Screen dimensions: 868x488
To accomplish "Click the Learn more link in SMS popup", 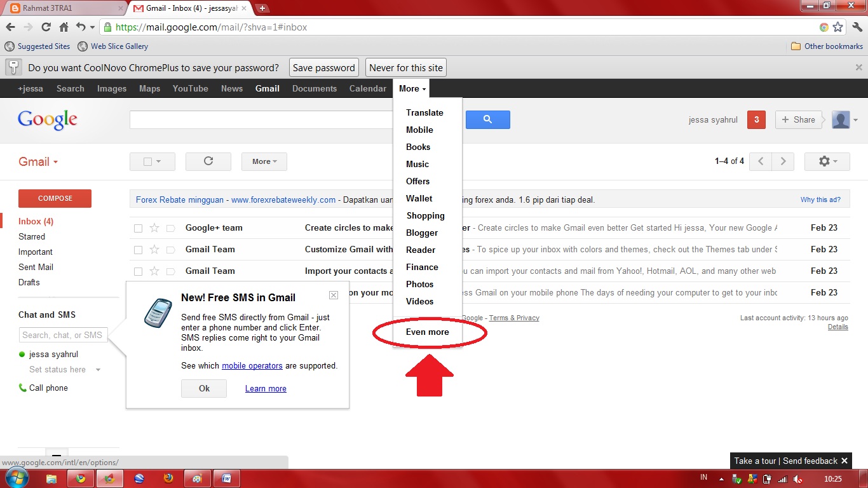I will pyautogui.click(x=265, y=388).
